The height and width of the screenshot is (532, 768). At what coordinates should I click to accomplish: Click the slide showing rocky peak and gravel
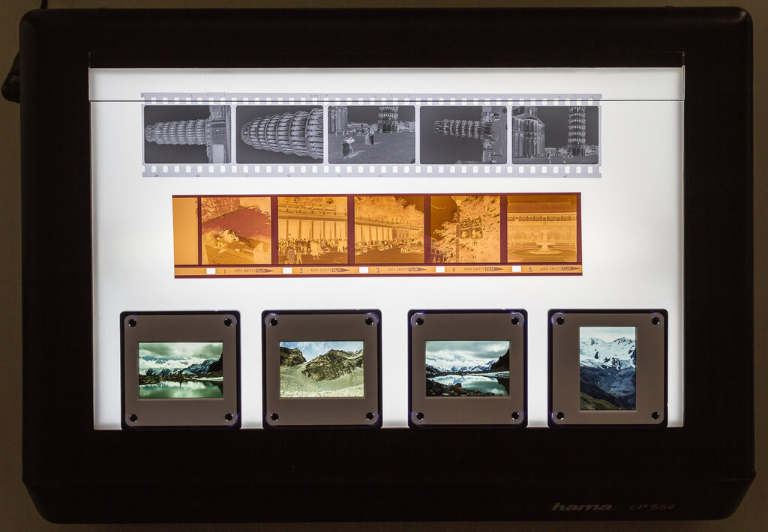click(322, 369)
